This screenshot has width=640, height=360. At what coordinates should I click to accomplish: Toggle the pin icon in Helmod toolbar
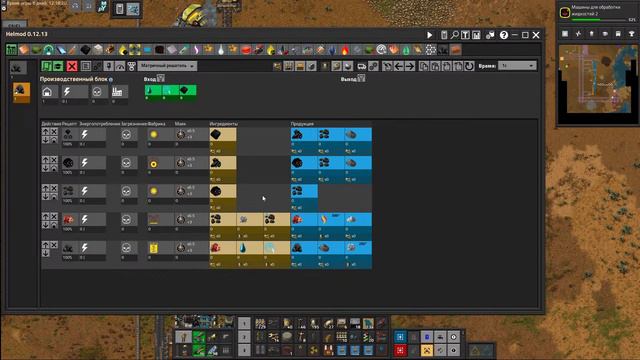[x=109, y=66]
